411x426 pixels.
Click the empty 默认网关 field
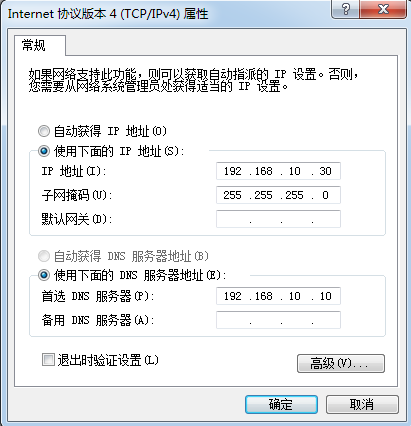(278, 219)
